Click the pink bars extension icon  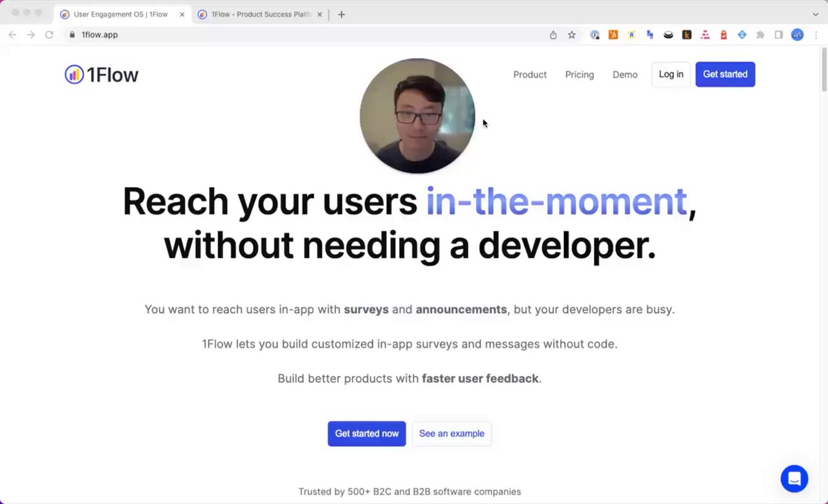(x=705, y=35)
